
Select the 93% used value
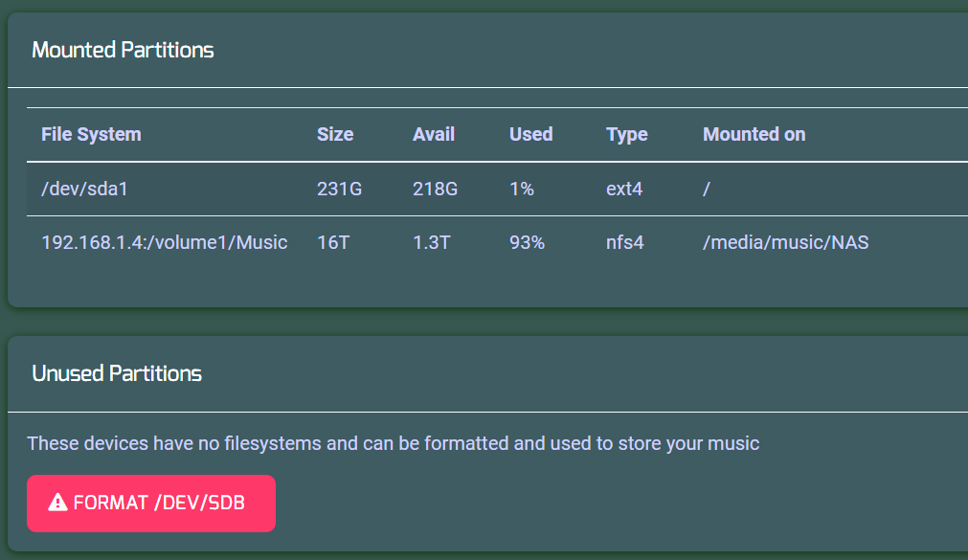tap(528, 242)
